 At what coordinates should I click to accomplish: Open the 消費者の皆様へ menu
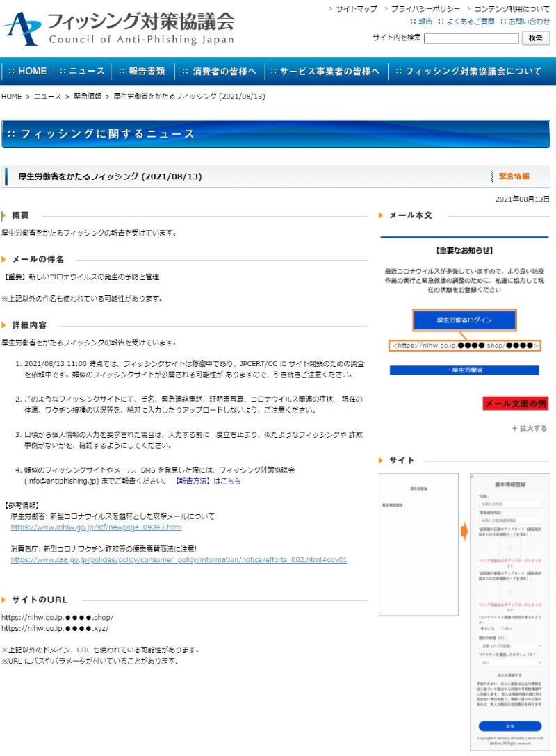point(220,71)
